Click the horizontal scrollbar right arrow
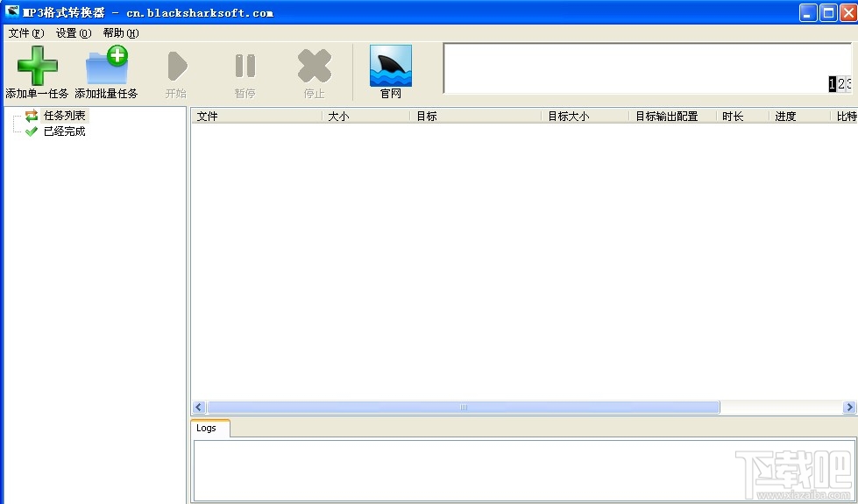Screen dimensions: 858x504 click(x=849, y=407)
